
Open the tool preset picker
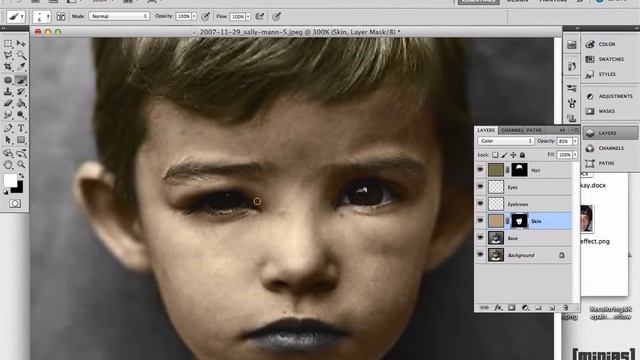(16, 17)
